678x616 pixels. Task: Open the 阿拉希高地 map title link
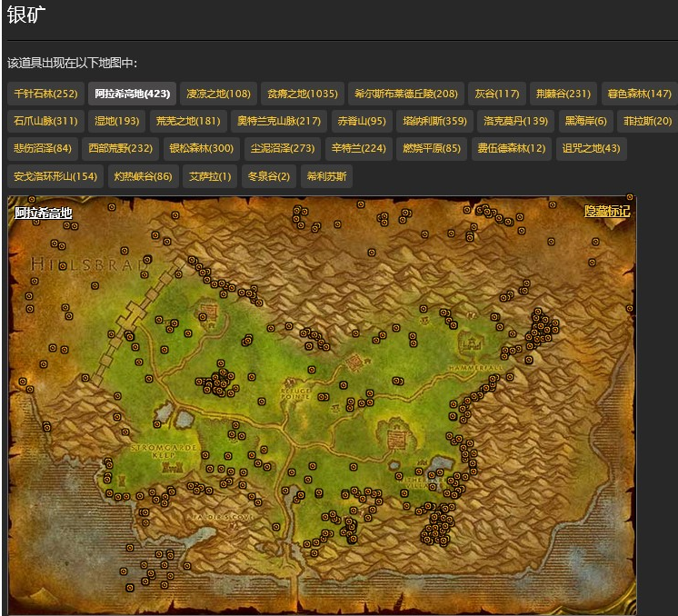coord(44,213)
